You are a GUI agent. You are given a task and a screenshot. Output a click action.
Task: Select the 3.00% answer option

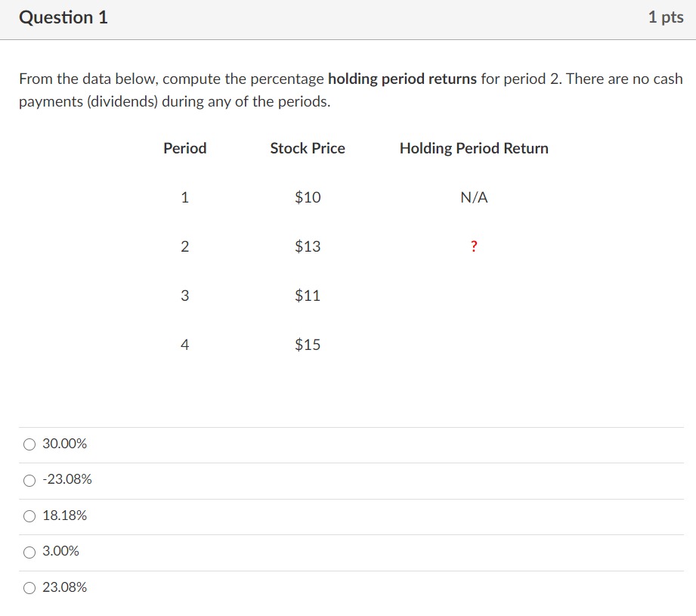point(28,551)
